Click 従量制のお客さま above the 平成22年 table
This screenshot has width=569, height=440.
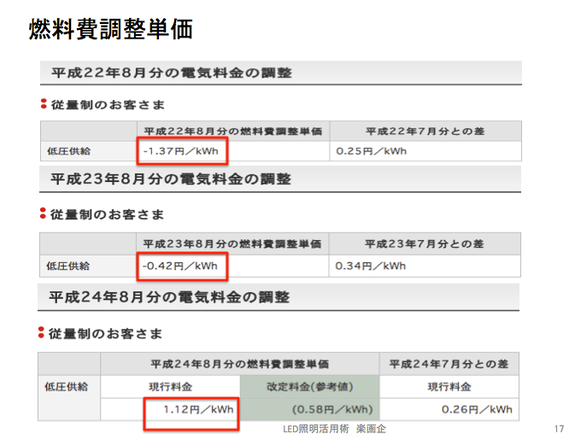(108, 104)
